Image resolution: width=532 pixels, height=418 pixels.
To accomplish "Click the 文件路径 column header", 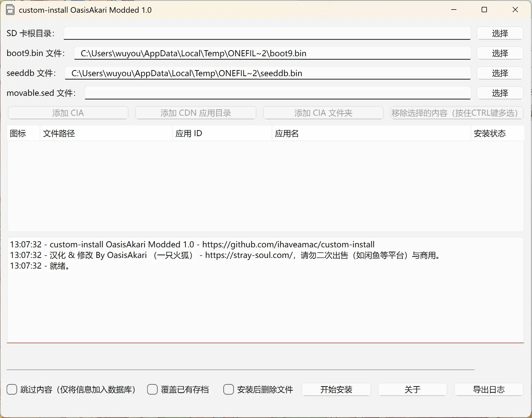I will click(x=106, y=133).
